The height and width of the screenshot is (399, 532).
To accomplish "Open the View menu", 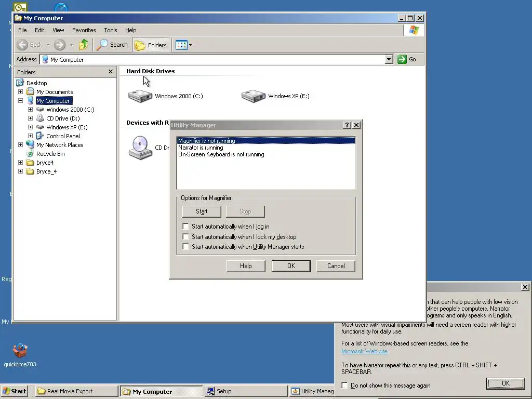I will coord(58,30).
